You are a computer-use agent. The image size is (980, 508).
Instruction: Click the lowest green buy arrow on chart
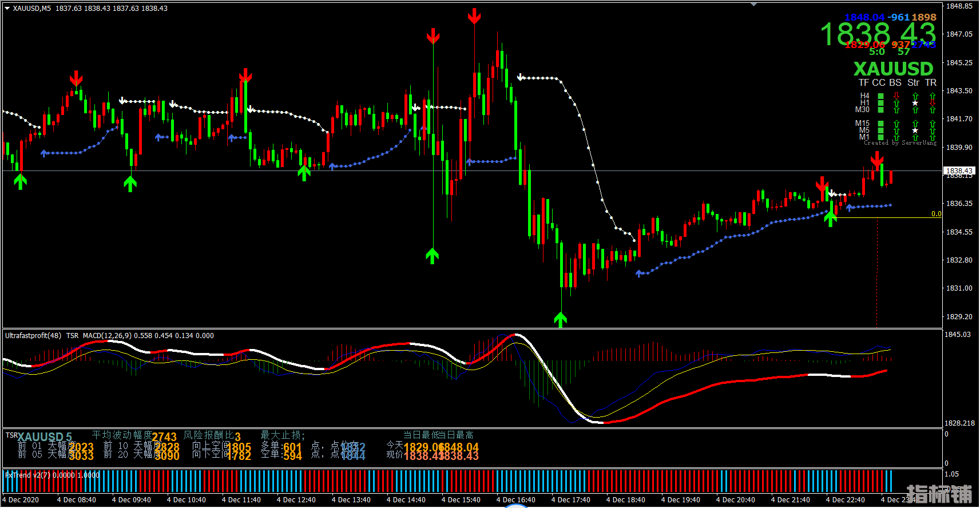pyautogui.click(x=560, y=319)
